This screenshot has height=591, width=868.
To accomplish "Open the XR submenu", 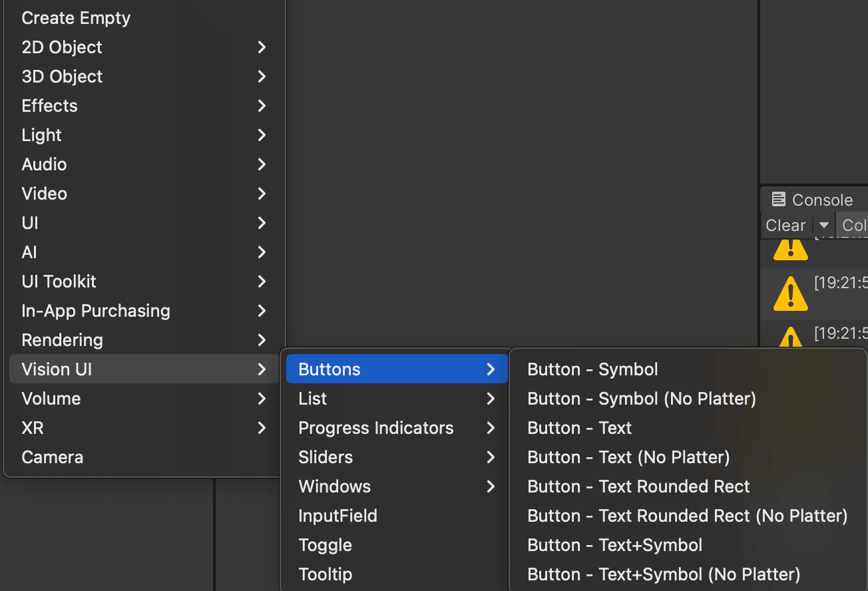I will (144, 428).
